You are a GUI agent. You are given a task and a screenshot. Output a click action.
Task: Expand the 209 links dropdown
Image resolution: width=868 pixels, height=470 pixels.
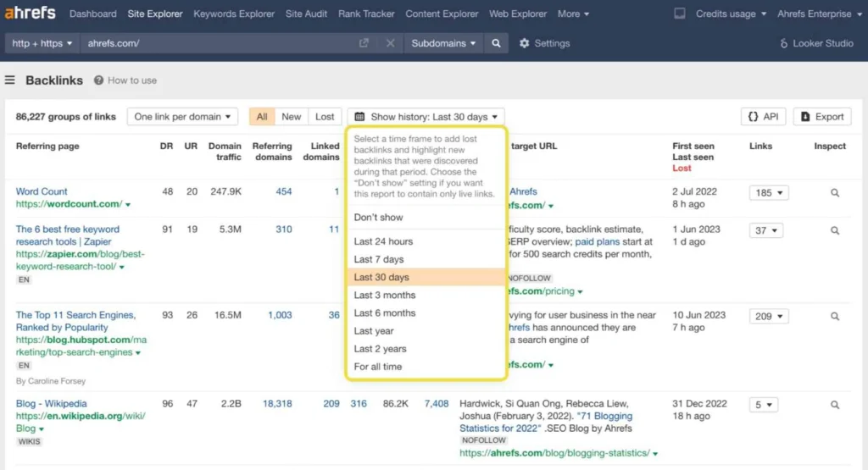point(769,316)
